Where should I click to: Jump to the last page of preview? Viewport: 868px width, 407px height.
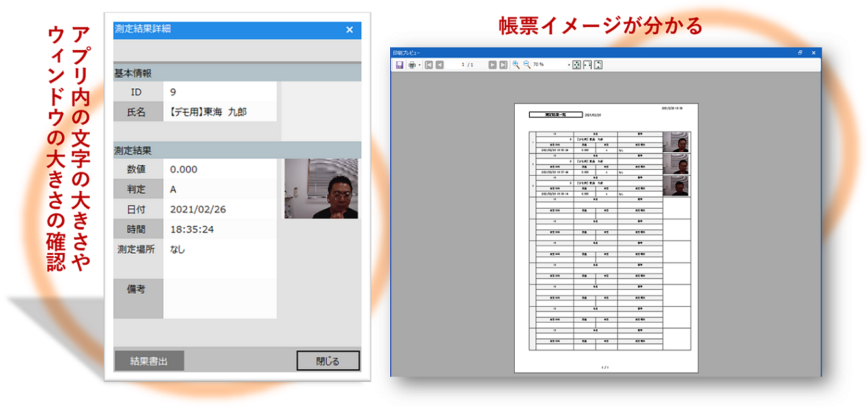504,65
